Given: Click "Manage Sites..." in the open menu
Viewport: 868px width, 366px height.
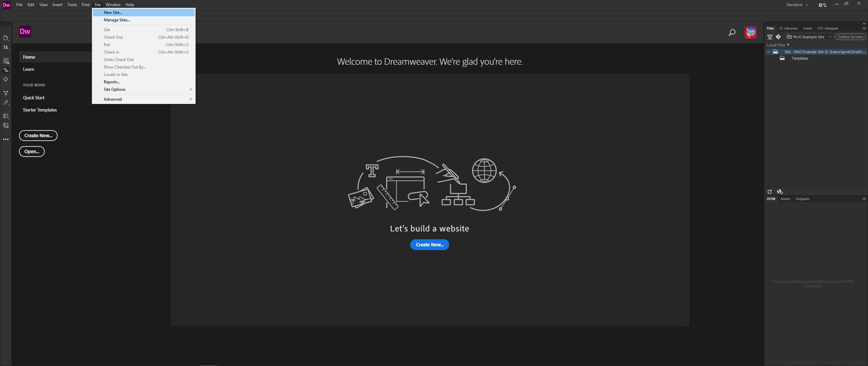Looking at the screenshot, I should pos(117,20).
